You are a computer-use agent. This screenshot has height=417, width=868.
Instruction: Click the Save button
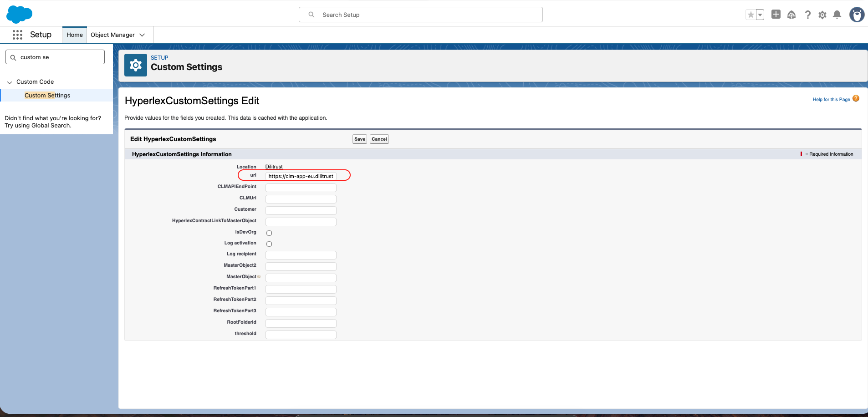pyautogui.click(x=360, y=139)
